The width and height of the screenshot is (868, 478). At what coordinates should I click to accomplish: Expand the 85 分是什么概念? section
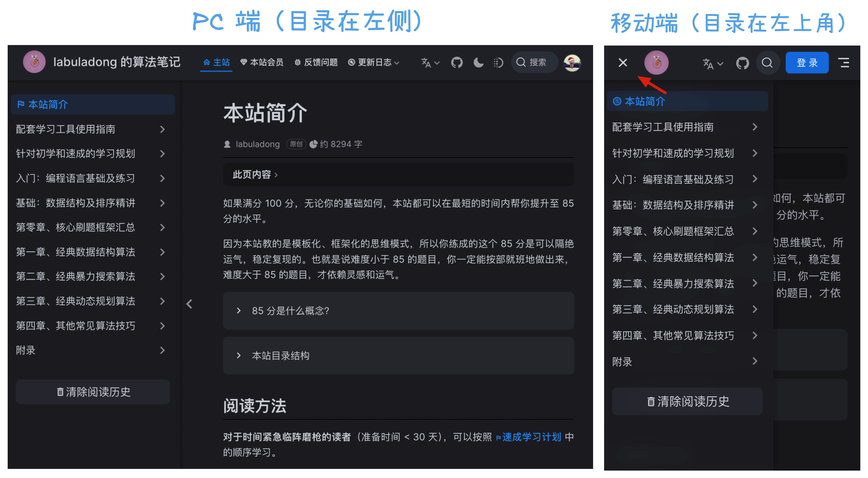tap(398, 311)
